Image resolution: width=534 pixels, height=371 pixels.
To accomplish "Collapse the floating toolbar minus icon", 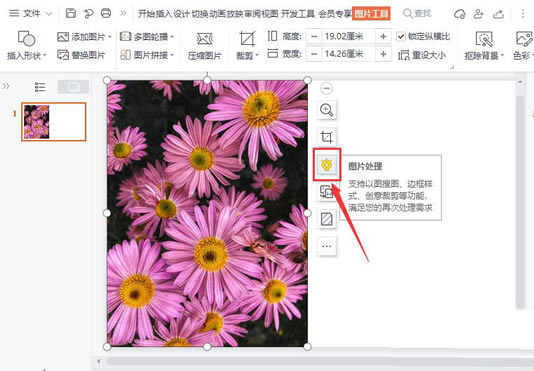I will pyautogui.click(x=326, y=89).
